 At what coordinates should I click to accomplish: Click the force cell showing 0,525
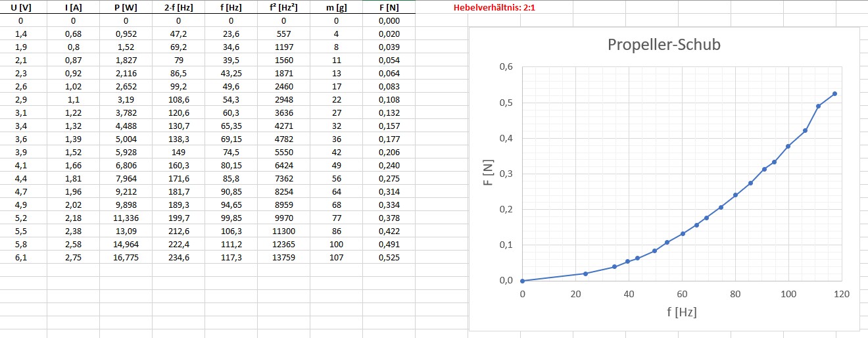[389, 256]
